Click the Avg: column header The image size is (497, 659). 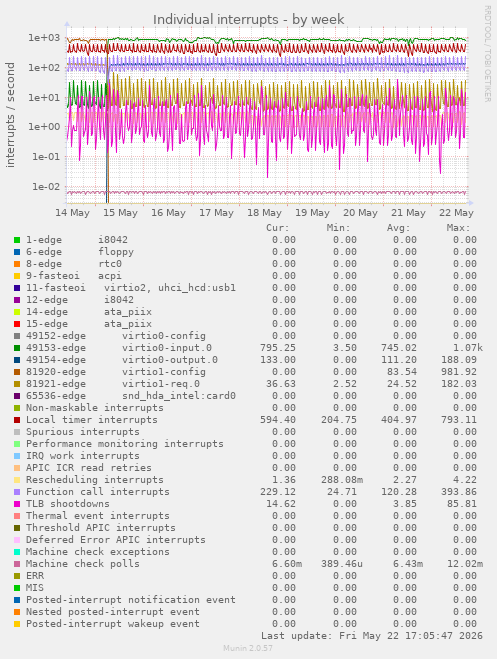tap(398, 228)
